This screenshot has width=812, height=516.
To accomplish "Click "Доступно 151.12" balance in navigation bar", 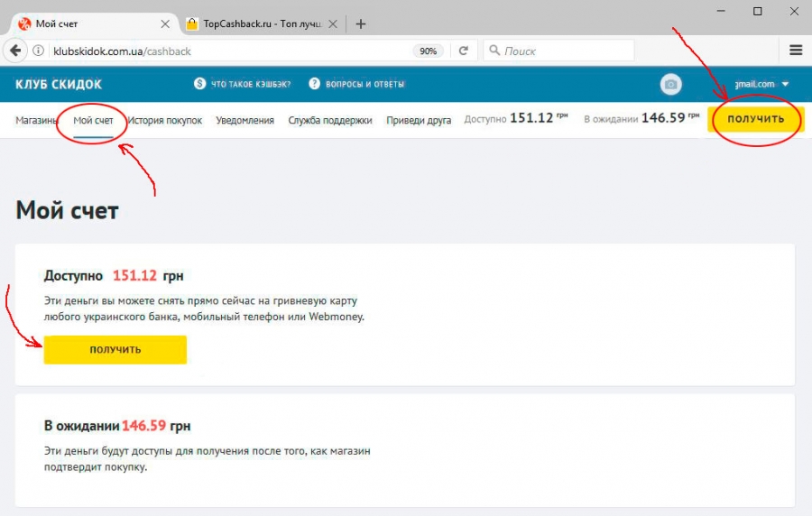I will coord(516,118).
